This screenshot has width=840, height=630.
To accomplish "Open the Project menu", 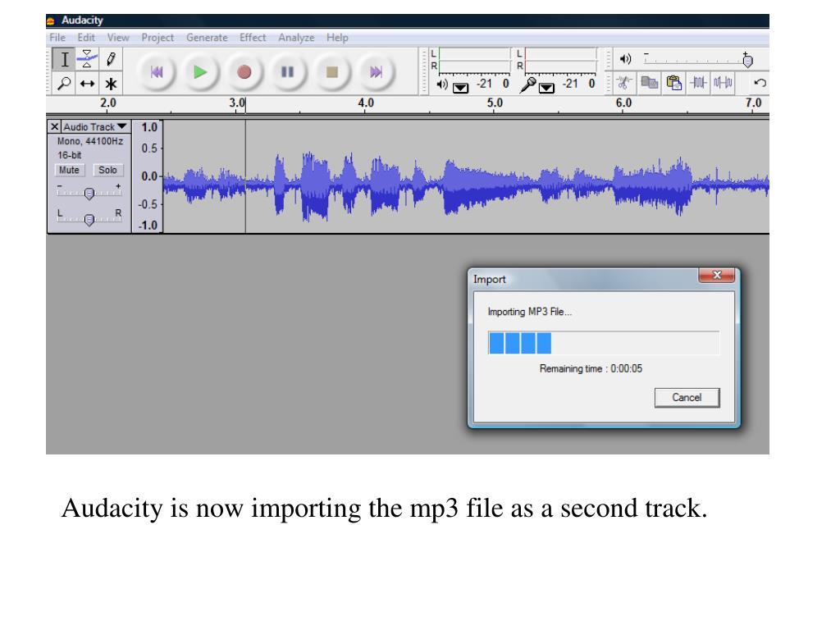I will 157,38.
